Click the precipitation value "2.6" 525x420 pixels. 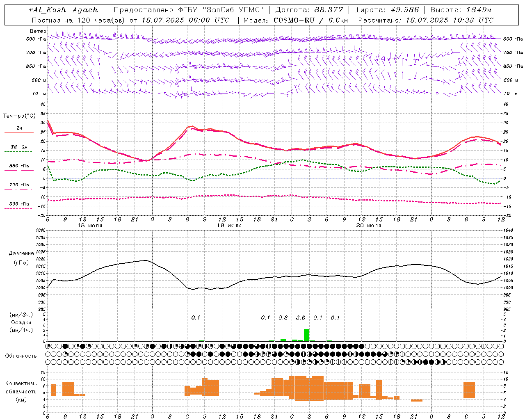coord(301,317)
